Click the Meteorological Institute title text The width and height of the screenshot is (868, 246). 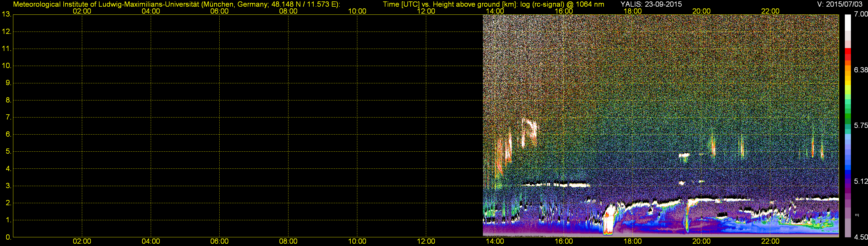click(176, 4)
